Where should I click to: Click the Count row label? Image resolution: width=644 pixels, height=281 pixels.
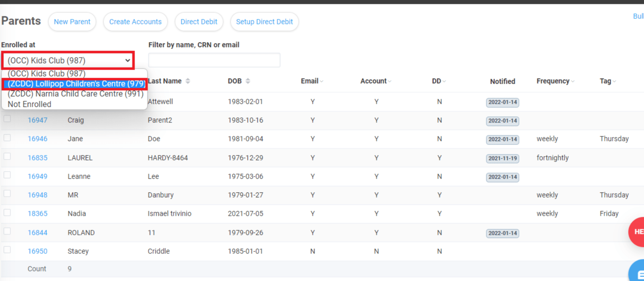(x=37, y=269)
